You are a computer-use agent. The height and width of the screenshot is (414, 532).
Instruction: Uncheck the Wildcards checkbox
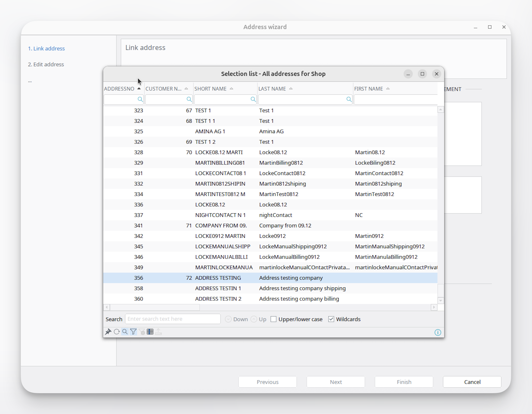coord(331,319)
